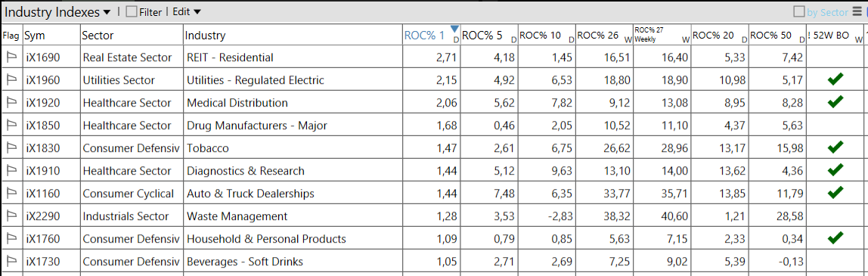Flag the Beverages - Soft Drinks row
Viewport: 868px width, 276px height.
click(x=11, y=261)
